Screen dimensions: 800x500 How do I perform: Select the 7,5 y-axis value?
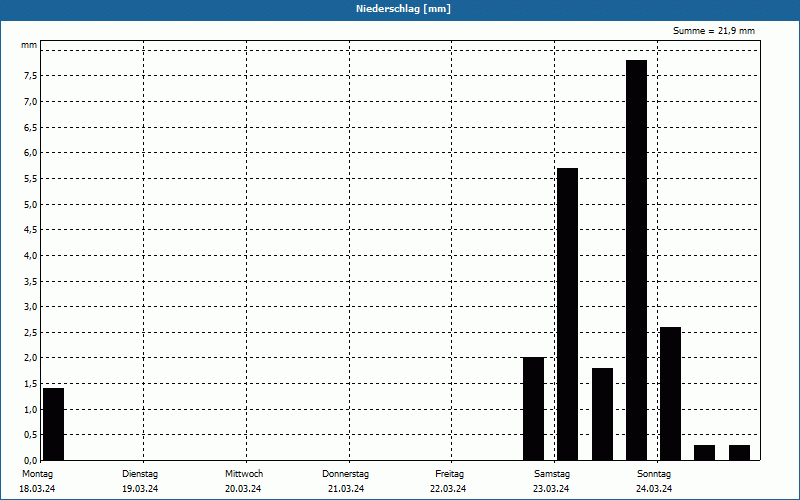click(x=31, y=76)
